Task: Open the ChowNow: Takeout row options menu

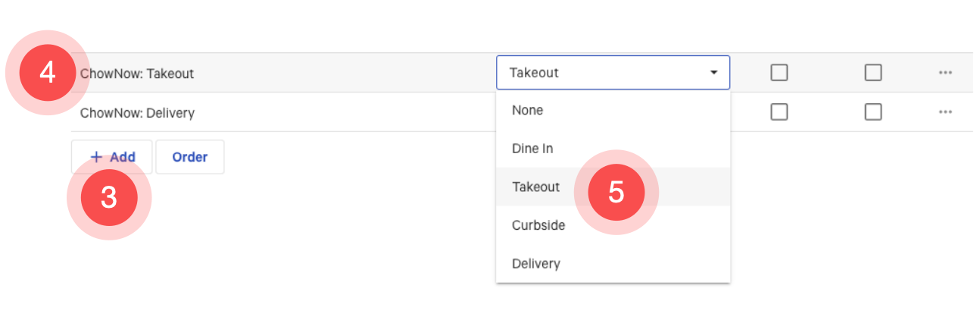Action: pos(944,73)
